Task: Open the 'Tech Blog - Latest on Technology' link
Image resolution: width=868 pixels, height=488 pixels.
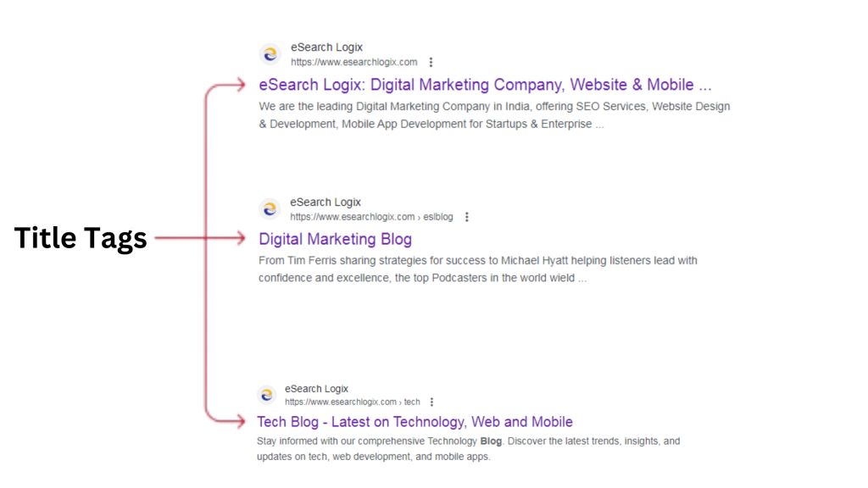Action: tap(415, 422)
